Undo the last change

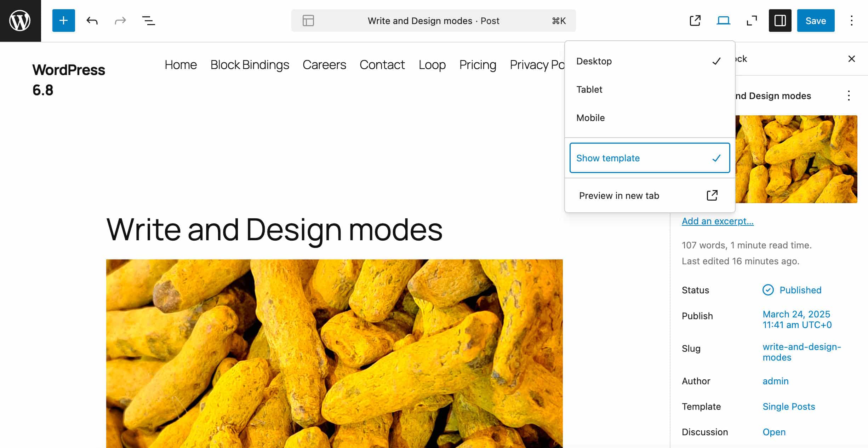91,21
